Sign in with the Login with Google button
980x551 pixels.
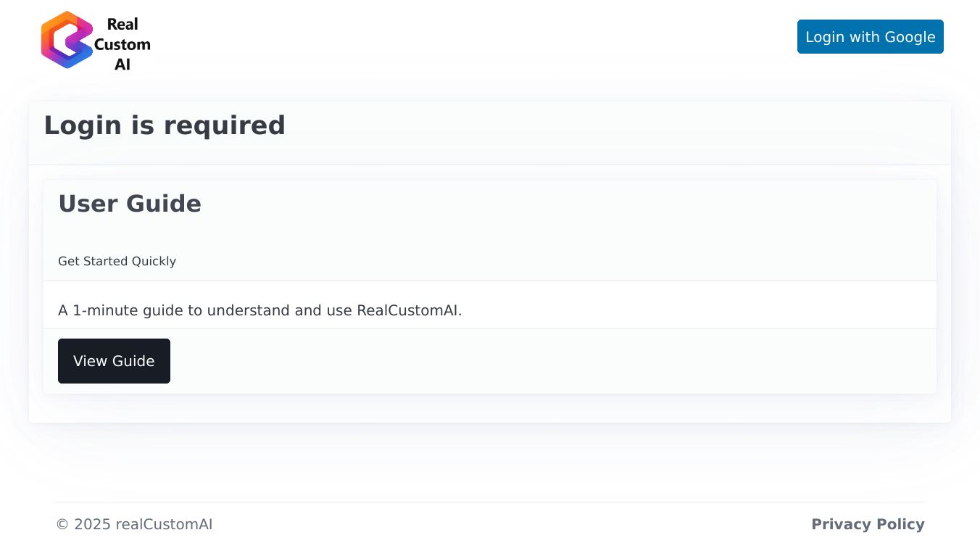(870, 37)
